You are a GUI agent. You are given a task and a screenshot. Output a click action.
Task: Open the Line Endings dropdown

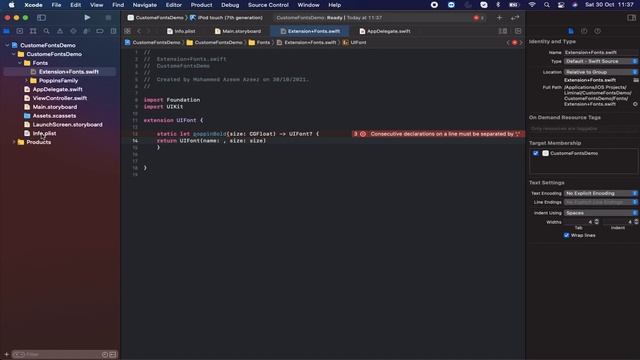click(x=601, y=202)
